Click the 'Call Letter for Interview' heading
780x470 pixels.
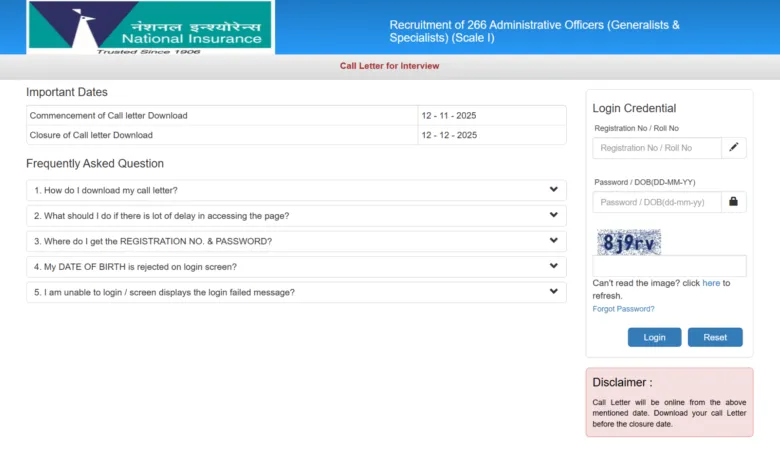pos(390,66)
